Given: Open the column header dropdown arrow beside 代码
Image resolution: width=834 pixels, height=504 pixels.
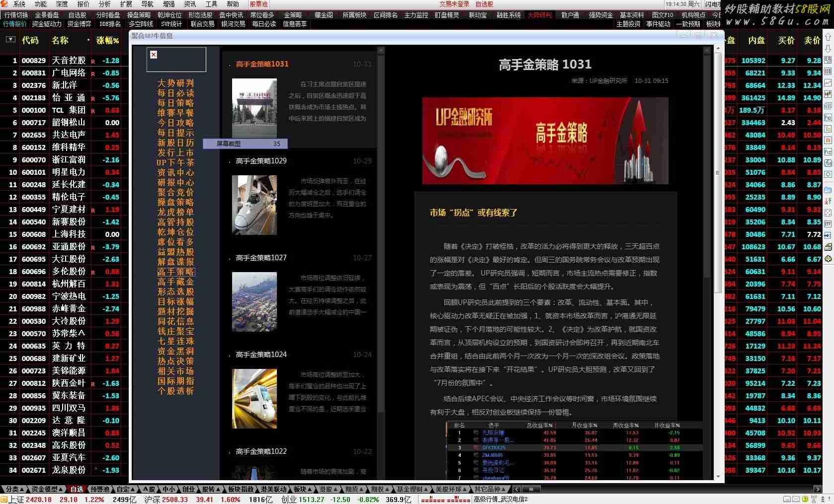Looking at the screenshot, I should (10, 40).
